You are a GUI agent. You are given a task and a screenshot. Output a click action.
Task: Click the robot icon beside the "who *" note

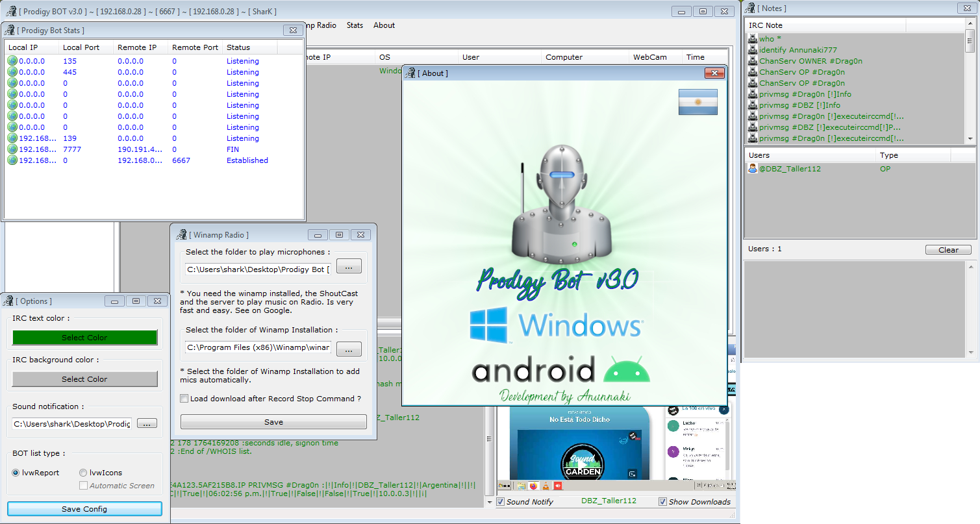click(x=753, y=39)
